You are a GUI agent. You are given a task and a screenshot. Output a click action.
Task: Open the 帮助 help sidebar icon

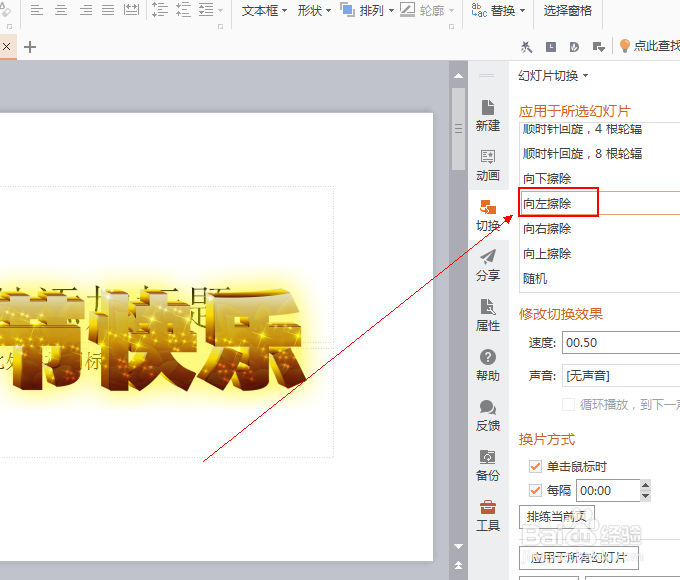[x=488, y=365]
